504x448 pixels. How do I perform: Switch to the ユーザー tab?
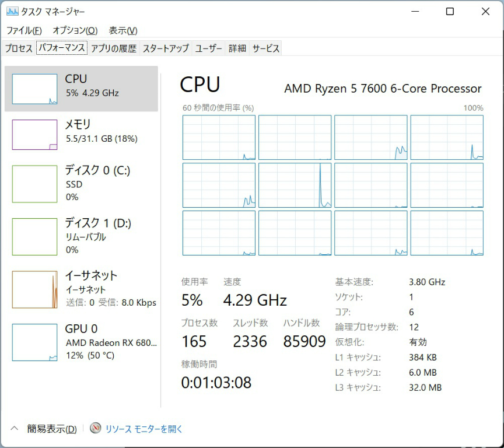point(208,48)
